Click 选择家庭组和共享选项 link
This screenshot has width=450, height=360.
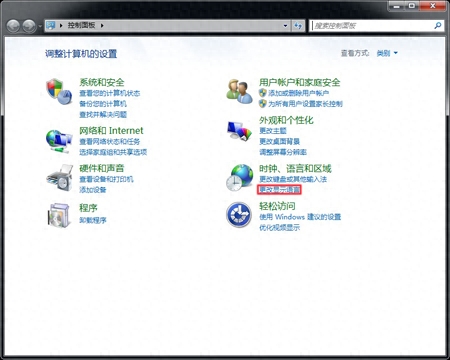113,152
